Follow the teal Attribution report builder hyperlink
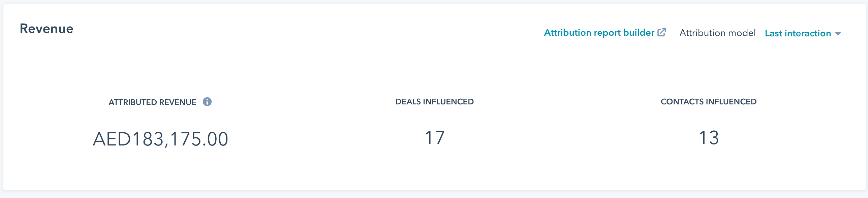 click(x=599, y=33)
